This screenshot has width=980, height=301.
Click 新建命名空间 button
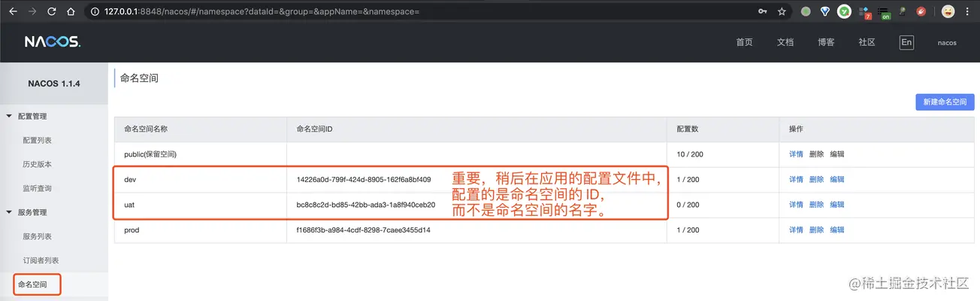coord(945,102)
